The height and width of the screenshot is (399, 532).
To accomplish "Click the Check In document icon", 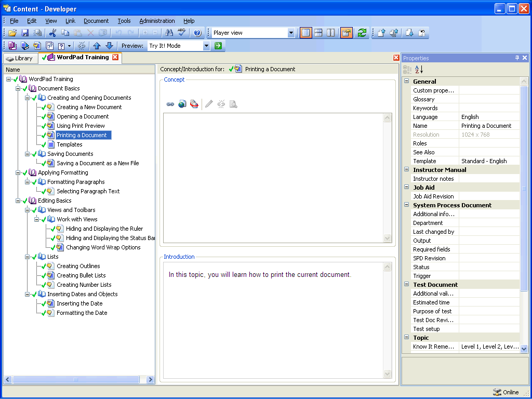I will [x=382, y=33].
